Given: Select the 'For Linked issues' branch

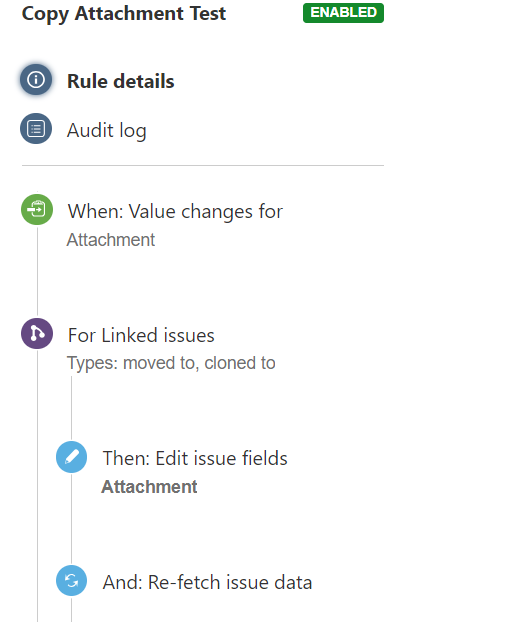Looking at the screenshot, I should (x=141, y=336).
